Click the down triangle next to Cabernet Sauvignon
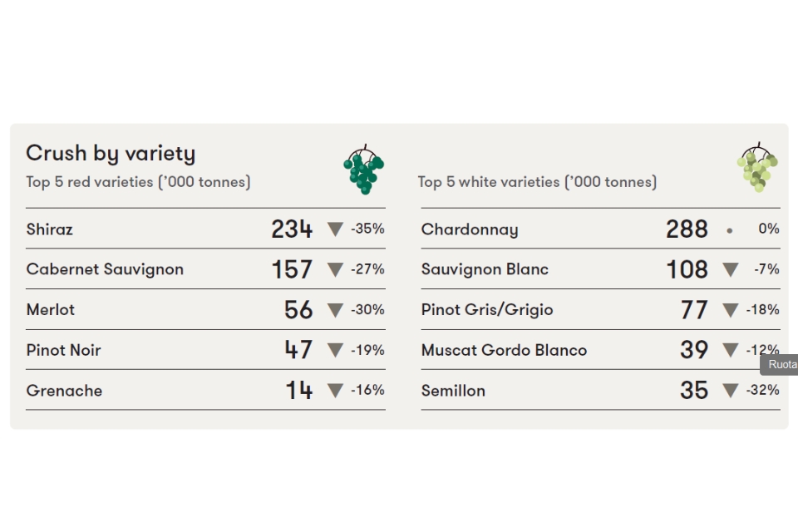The width and height of the screenshot is (798, 532). tap(335, 269)
